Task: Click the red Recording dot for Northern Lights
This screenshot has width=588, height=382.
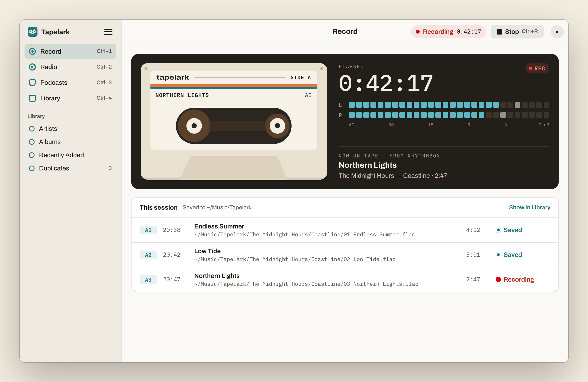Action: click(x=498, y=279)
